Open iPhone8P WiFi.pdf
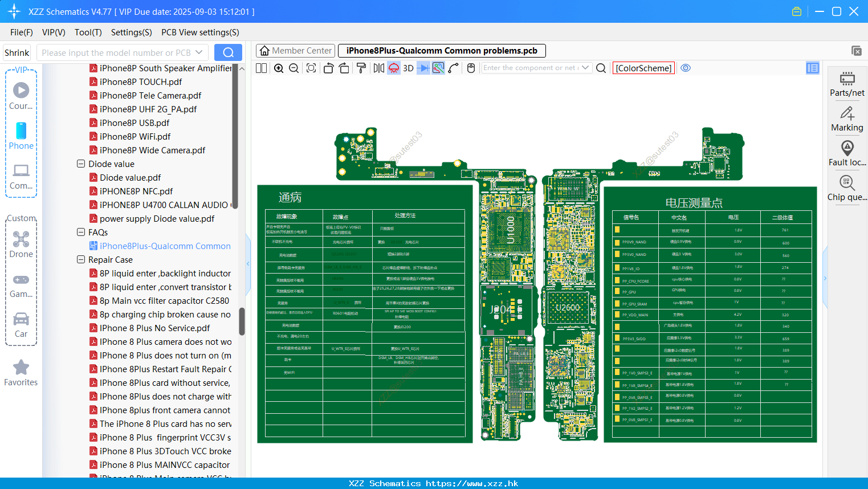This screenshot has width=868, height=489. pos(135,136)
